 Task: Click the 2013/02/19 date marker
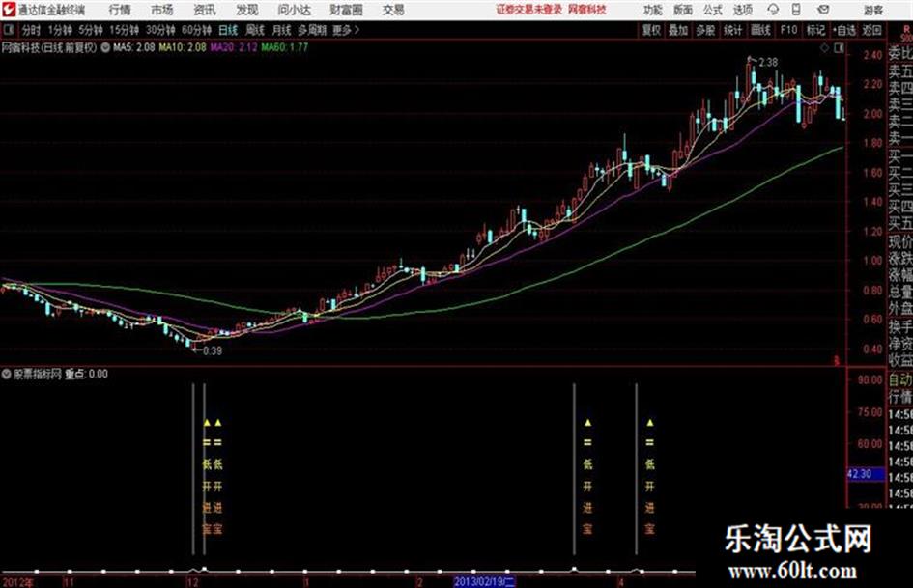484,582
